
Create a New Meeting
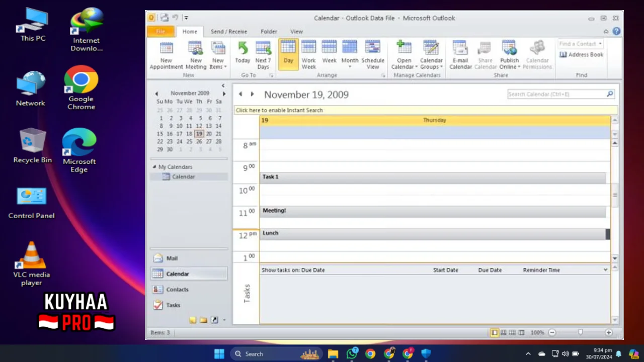pyautogui.click(x=196, y=55)
